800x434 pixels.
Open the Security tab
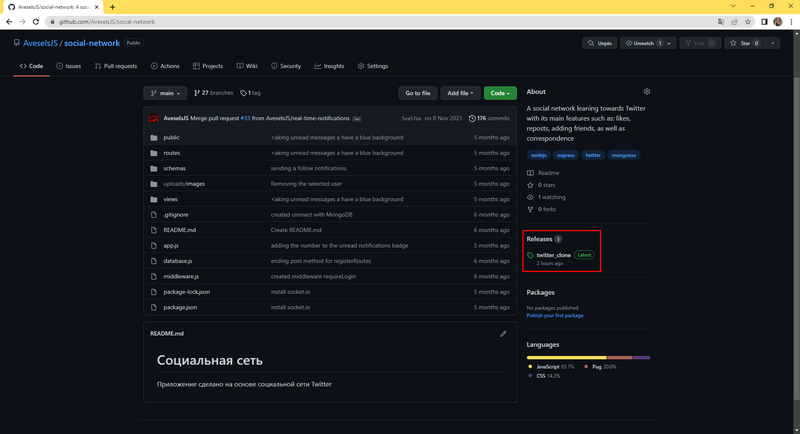coord(286,66)
